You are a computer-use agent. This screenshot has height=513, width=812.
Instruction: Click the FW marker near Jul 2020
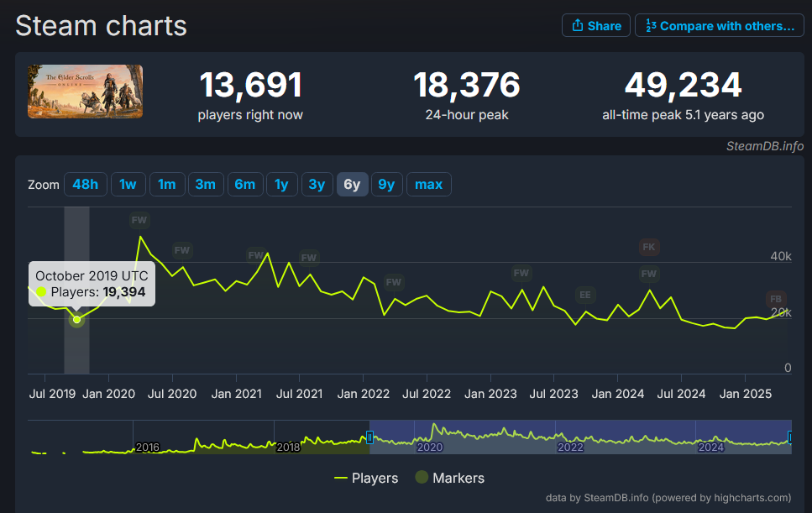(181, 250)
